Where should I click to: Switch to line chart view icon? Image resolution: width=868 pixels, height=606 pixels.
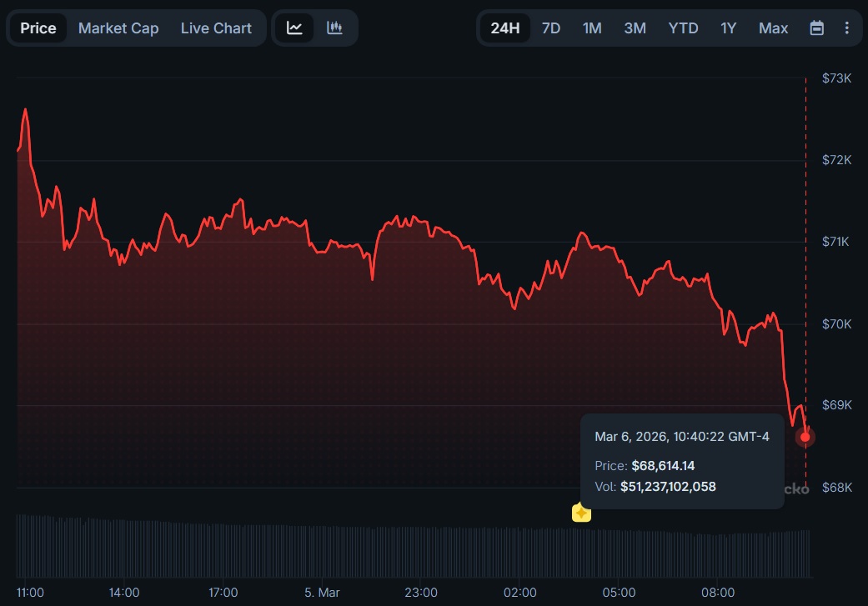pos(294,28)
